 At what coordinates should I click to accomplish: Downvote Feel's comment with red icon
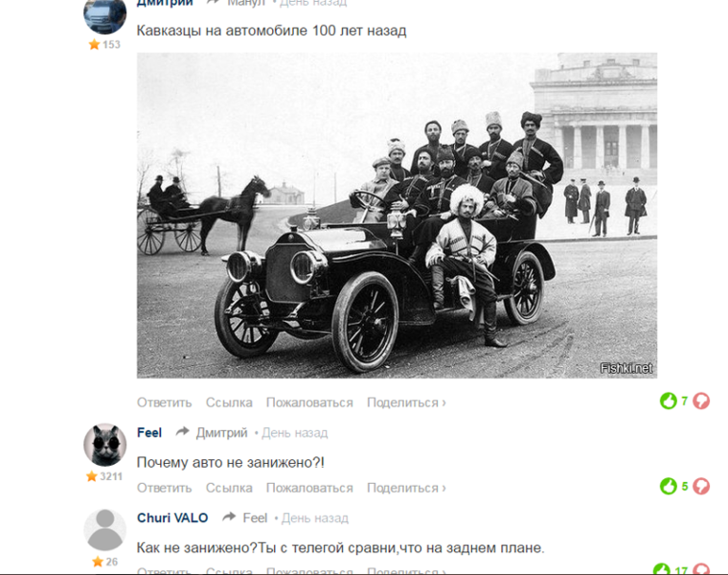point(701,486)
